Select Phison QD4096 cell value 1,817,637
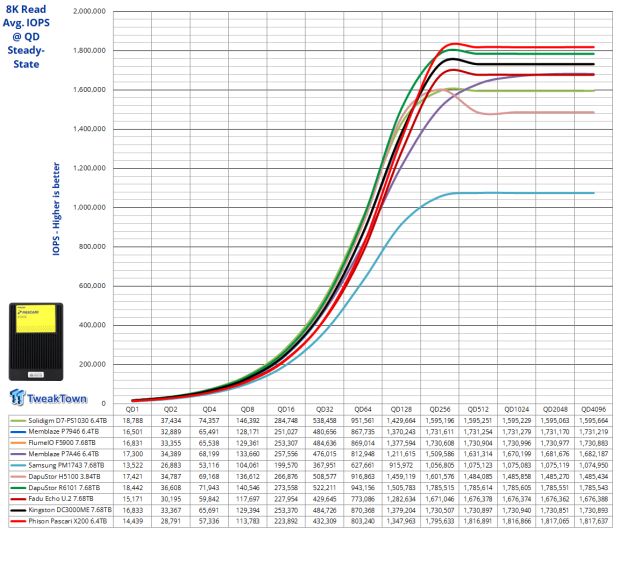Image resolution: width=620 pixels, height=568 pixels. click(x=594, y=521)
